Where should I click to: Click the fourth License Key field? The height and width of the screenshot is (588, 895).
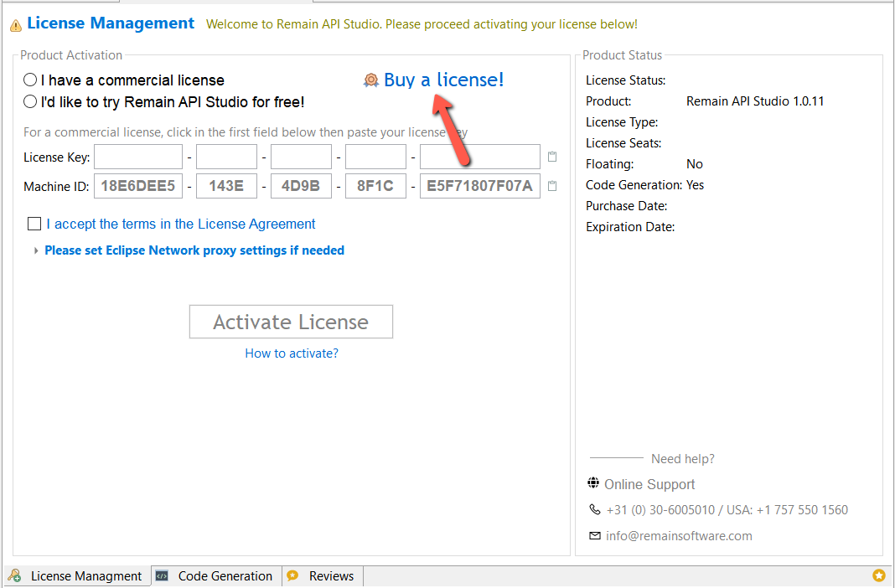pos(376,157)
